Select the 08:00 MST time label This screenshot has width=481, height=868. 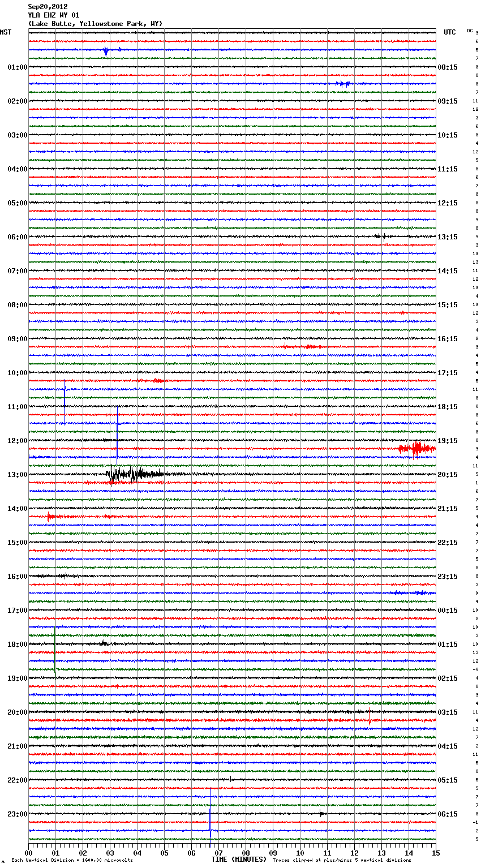[x=18, y=305]
